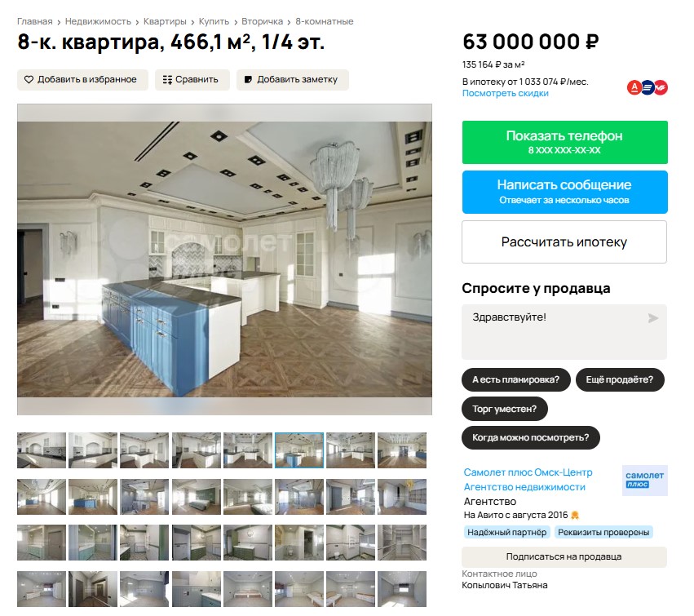Select the first thumbnail in the photo gallery
This screenshot has height=616, width=694.
[42, 450]
